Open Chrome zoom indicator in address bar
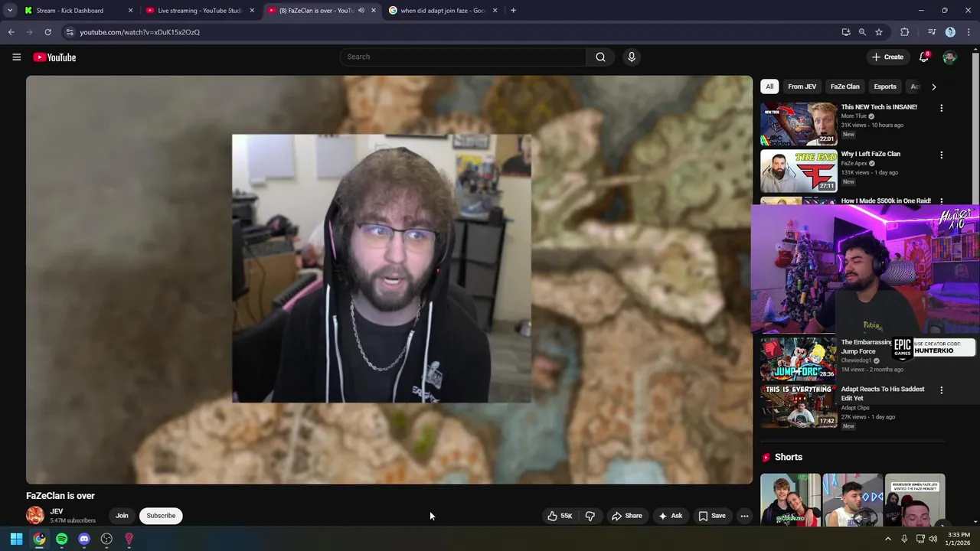The width and height of the screenshot is (980, 551). pyautogui.click(x=862, y=32)
